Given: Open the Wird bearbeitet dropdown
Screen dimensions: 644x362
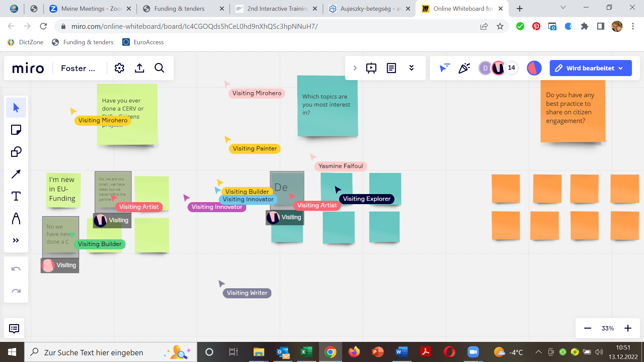Looking at the screenshot, I should click(590, 68).
